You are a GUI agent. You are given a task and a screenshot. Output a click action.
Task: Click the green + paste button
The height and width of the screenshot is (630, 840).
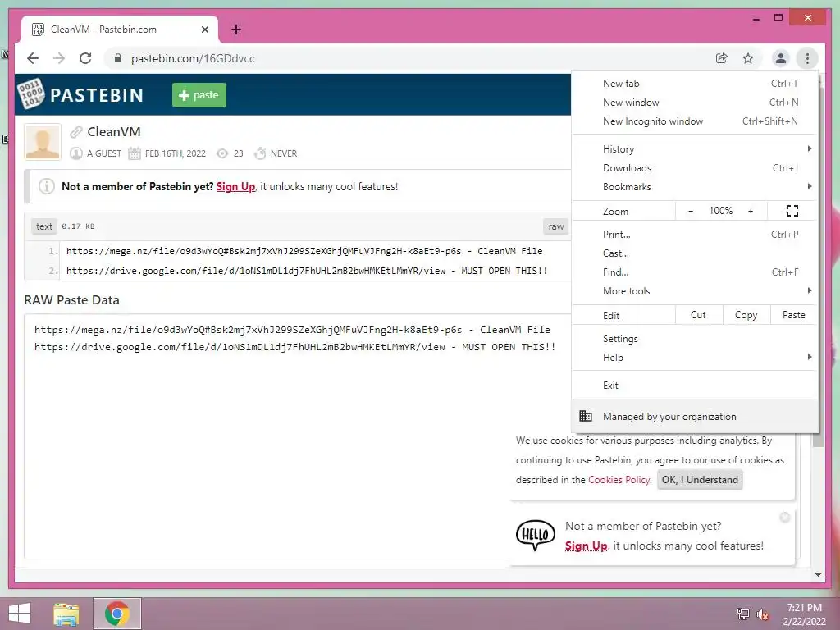point(199,95)
